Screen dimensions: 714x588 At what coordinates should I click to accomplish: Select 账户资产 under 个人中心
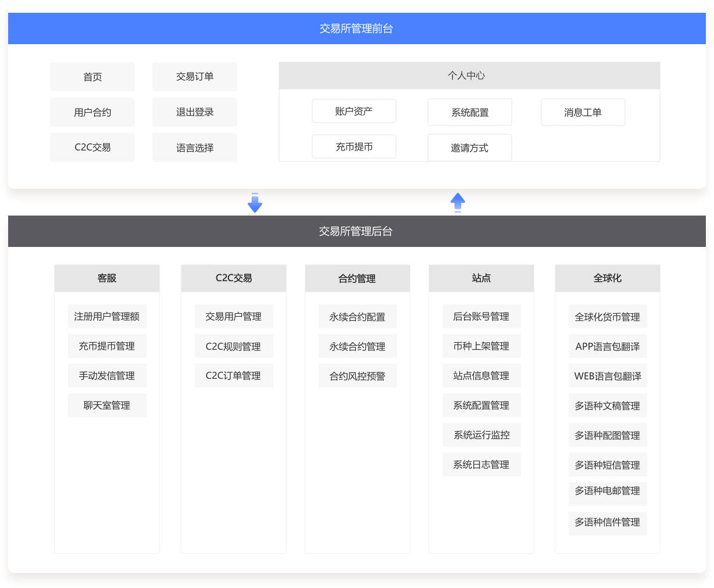click(x=354, y=110)
